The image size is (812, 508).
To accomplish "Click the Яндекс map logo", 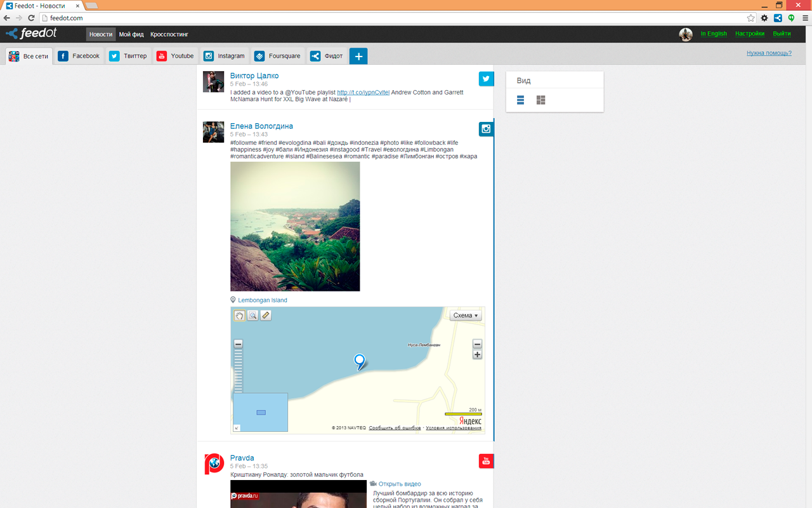I will tap(470, 420).
